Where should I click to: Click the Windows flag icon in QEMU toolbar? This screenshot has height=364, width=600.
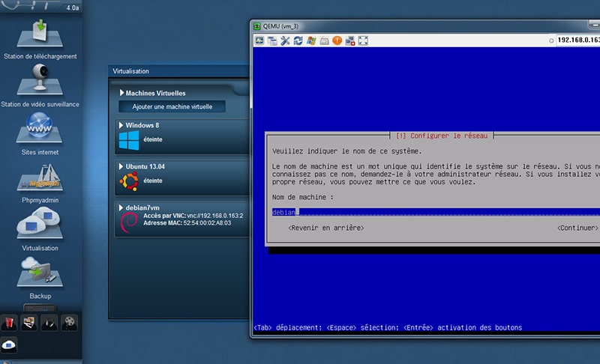click(x=311, y=41)
